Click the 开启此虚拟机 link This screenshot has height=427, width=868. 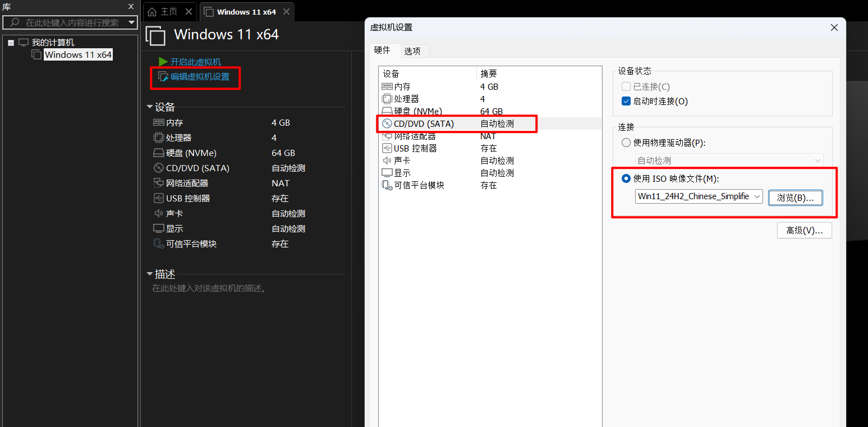tap(196, 62)
